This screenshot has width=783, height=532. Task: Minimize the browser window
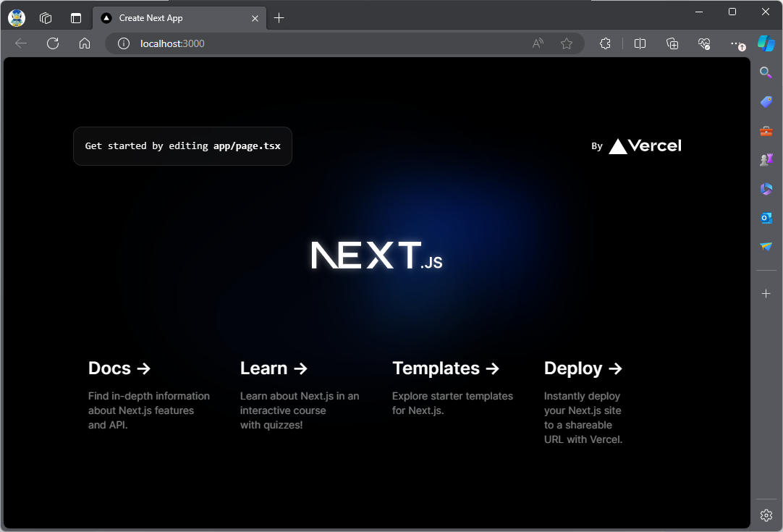pos(699,12)
